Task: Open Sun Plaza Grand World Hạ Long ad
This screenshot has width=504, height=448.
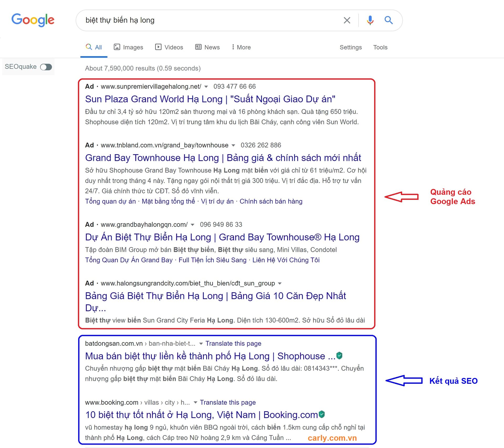Action: click(x=210, y=99)
